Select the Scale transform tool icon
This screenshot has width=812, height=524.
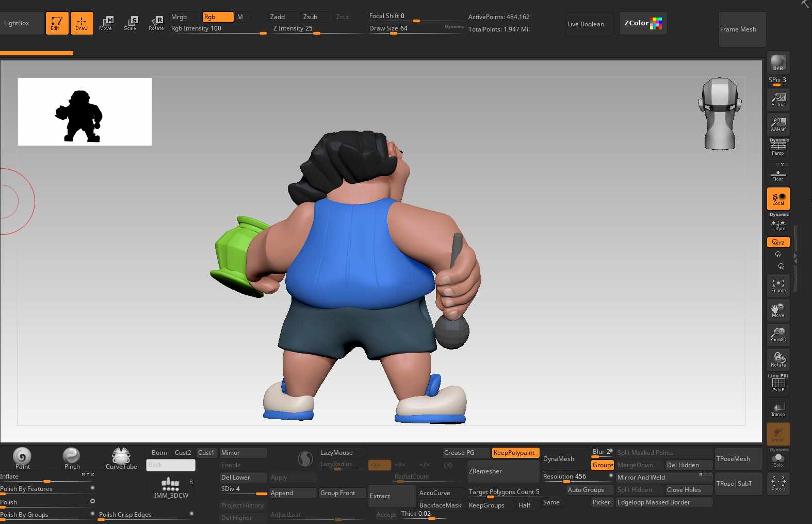[x=131, y=23]
